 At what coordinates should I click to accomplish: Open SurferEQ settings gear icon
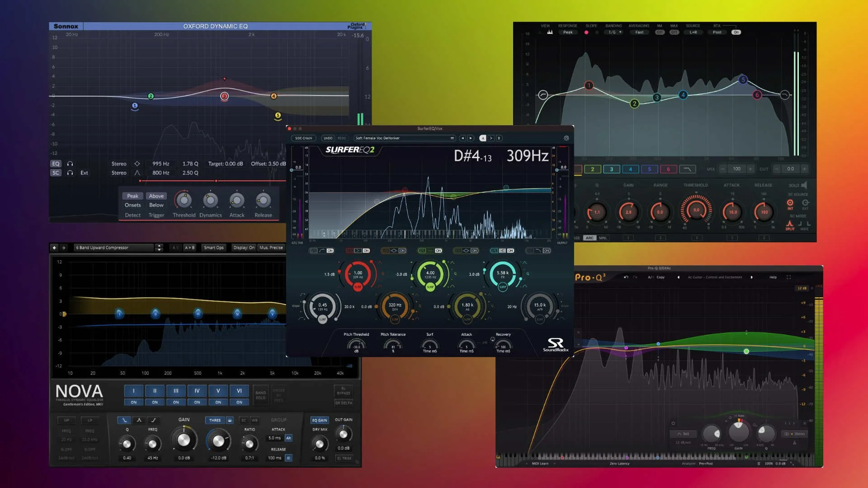point(566,138)
